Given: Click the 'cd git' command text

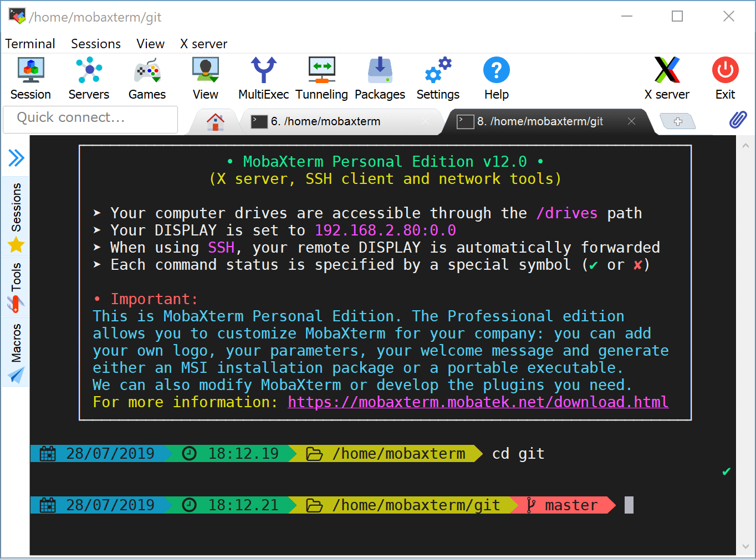Looking at the screenshot, I should 518,454.
